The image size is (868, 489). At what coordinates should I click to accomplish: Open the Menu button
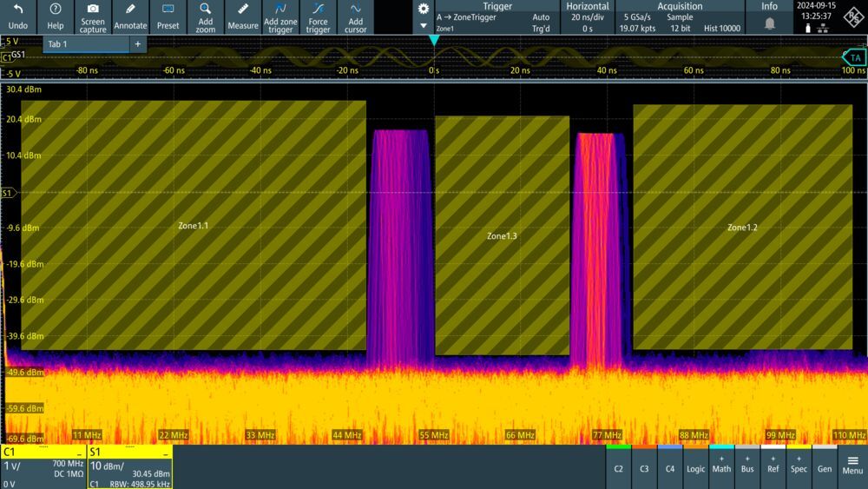click(x=852, y=466)
